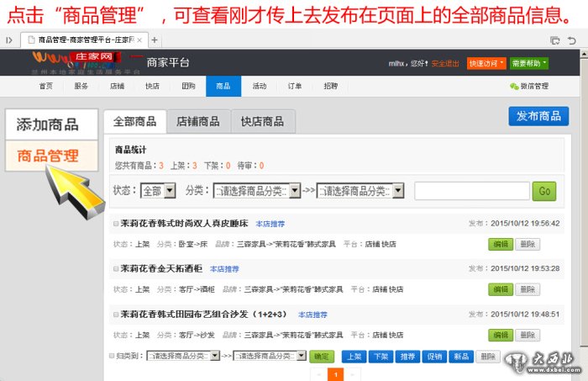The width and height of the screenshot is (588, 381).
Task: Open the 快速访问 orange dropdown
Action: (486, 63)
